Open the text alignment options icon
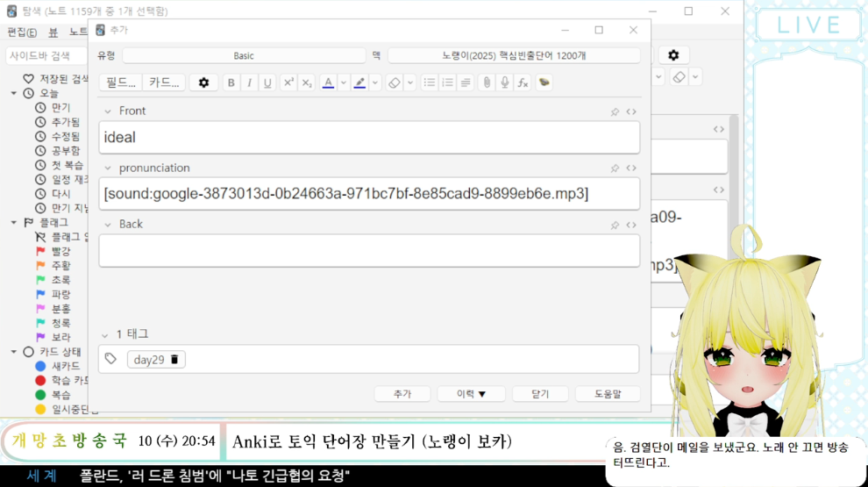 (x=466, y=82)
